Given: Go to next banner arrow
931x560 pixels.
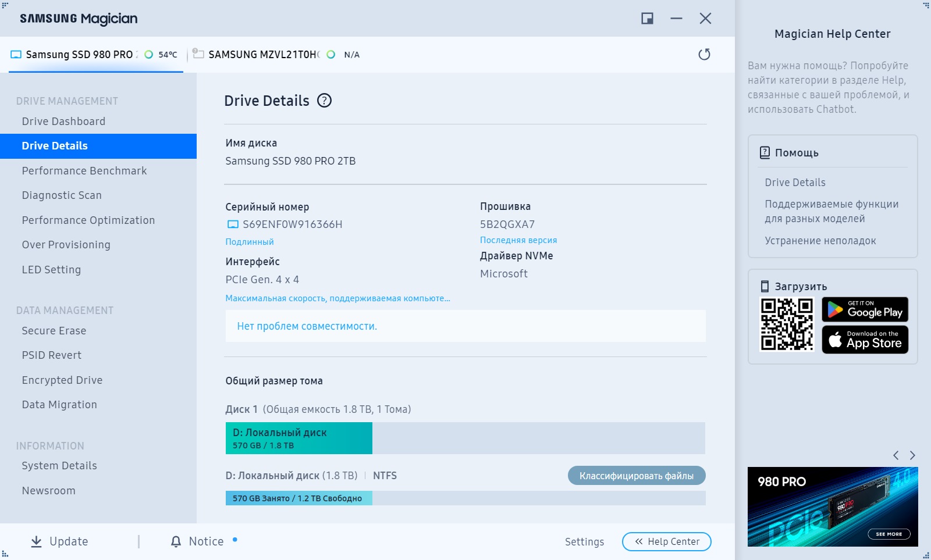Looking at the screenshot, I should (x=912, y=455).
